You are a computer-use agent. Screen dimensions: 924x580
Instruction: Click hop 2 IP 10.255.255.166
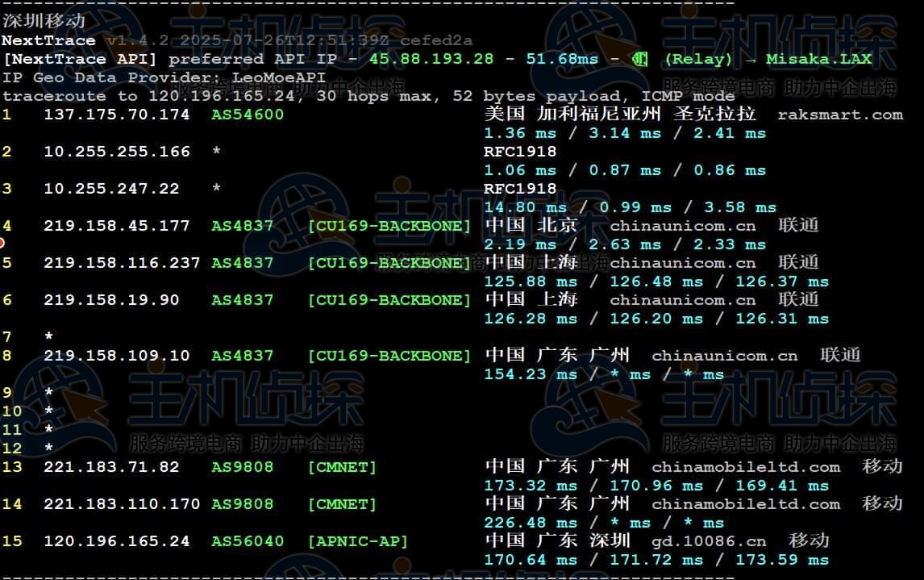pyautogui.click(x=117, y=152)
